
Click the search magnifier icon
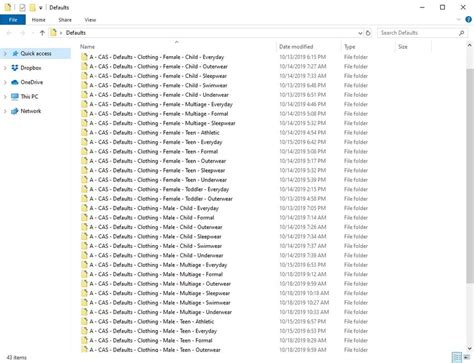coord(462,33)
